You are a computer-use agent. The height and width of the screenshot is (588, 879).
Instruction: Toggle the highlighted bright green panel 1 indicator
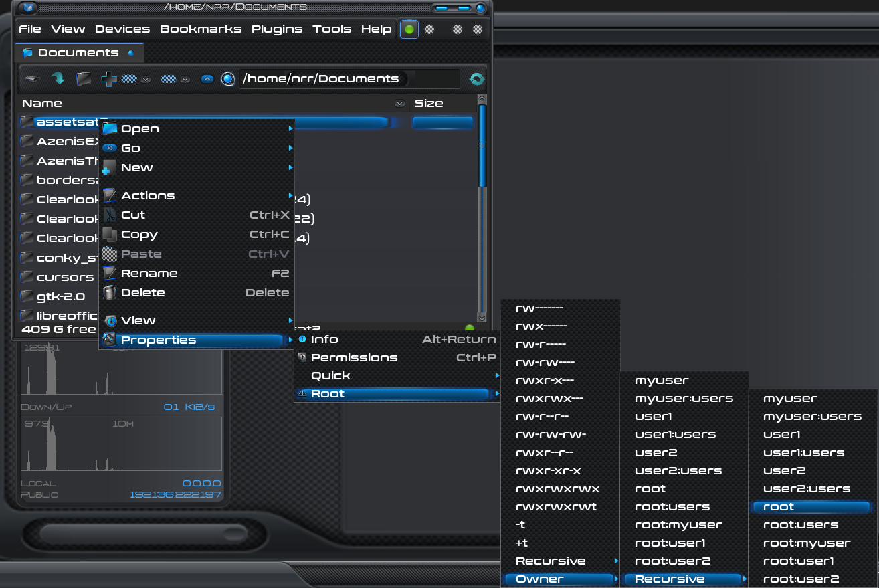pos(409,29)
